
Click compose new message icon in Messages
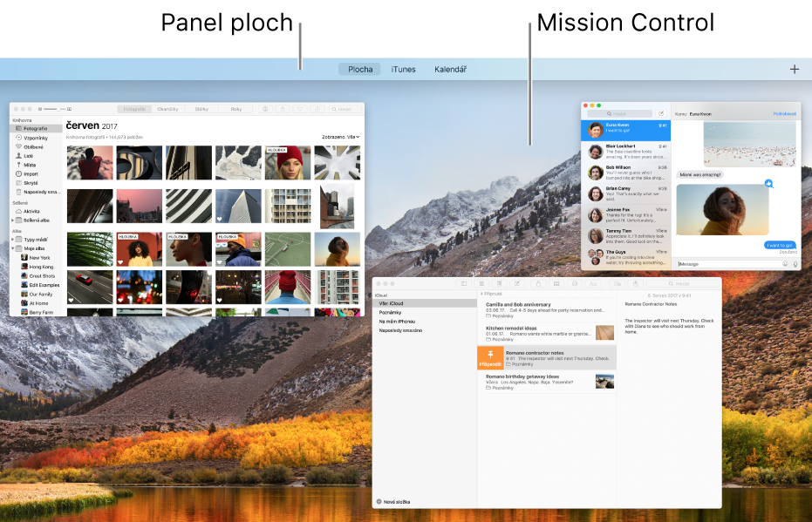pos(661,113)
